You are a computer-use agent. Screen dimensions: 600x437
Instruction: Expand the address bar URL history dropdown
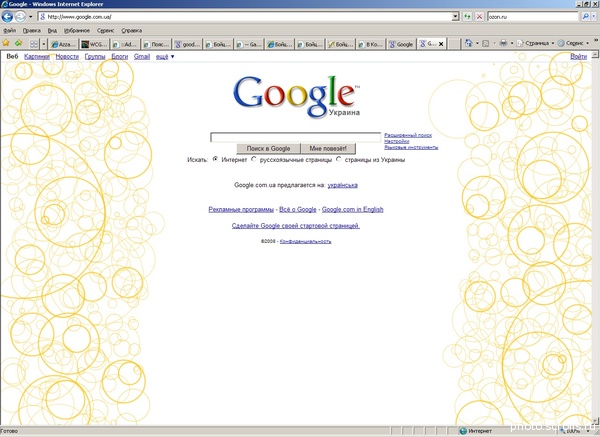(x=455, y=16)
